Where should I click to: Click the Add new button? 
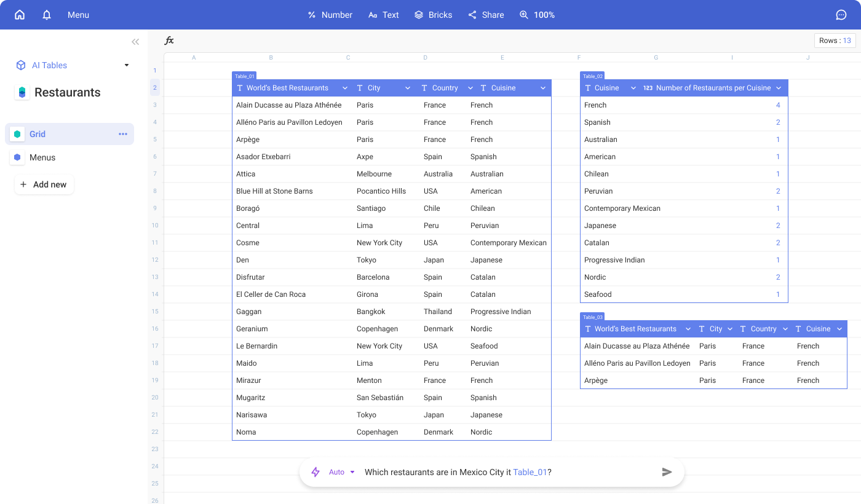44,184
